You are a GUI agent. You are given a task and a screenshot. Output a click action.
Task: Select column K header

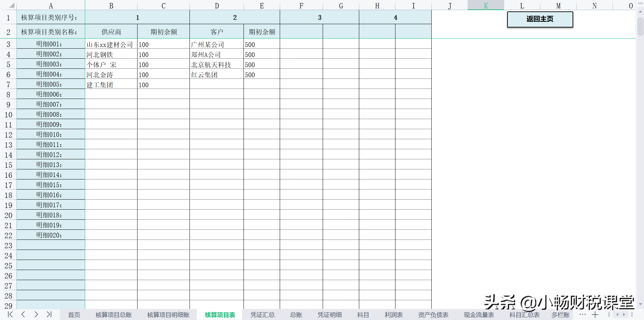(x=486, y=5)
